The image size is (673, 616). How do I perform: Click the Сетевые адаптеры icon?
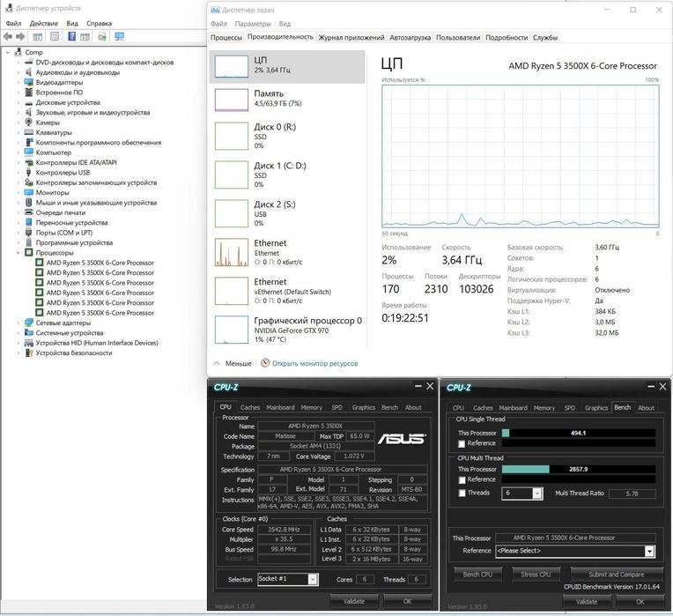pyautogui.click(x=29, y=323)
